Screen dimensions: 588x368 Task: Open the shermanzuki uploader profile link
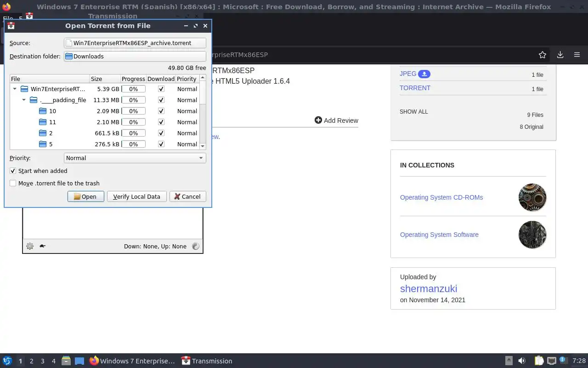[429, 288]
